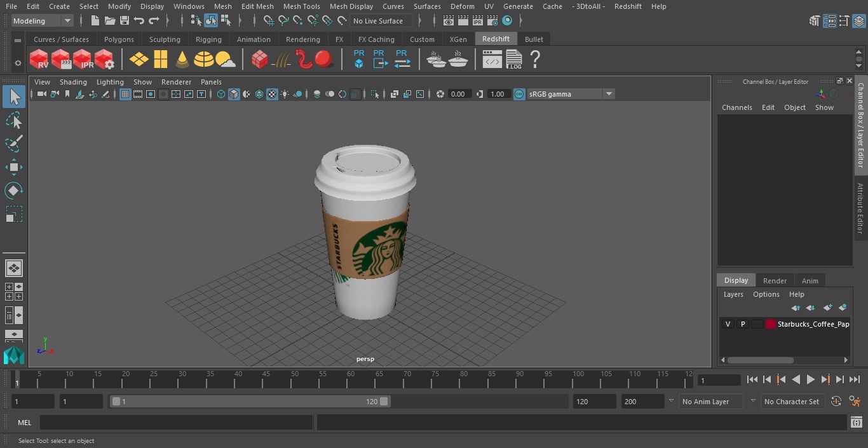Activate the Move tool

tap(14, 168)
